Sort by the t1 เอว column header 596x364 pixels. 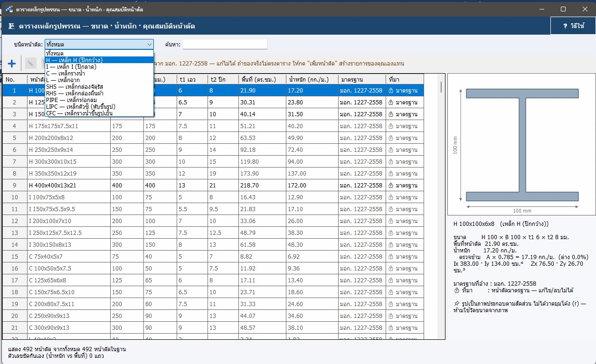[193, 79]
